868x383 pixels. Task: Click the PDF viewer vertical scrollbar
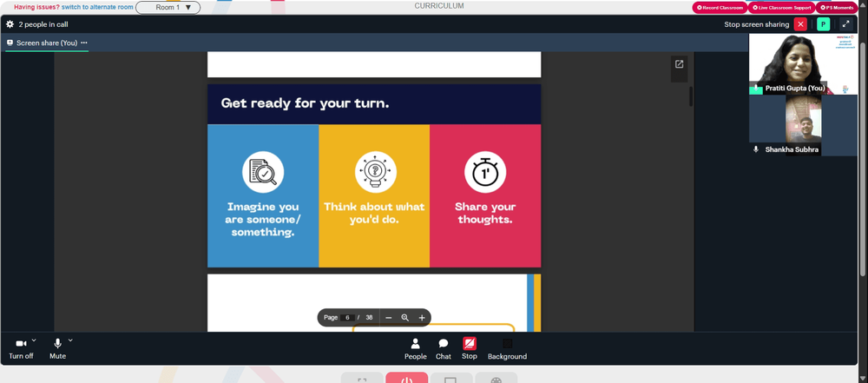coord(691,96)
